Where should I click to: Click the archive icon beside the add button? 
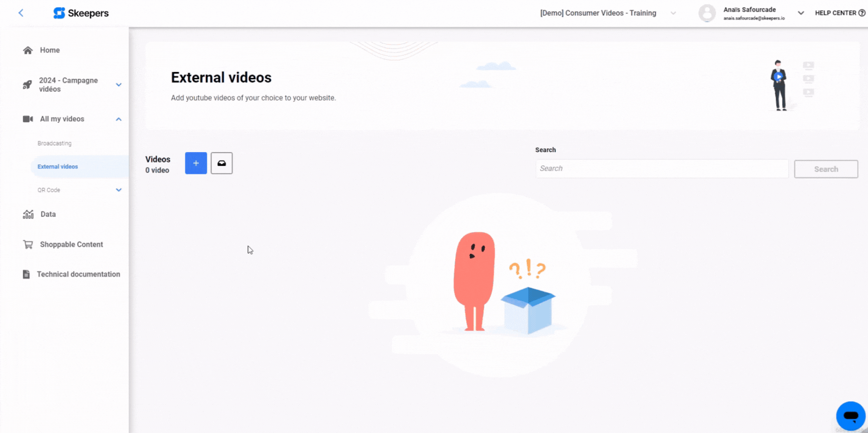(222, 163)
